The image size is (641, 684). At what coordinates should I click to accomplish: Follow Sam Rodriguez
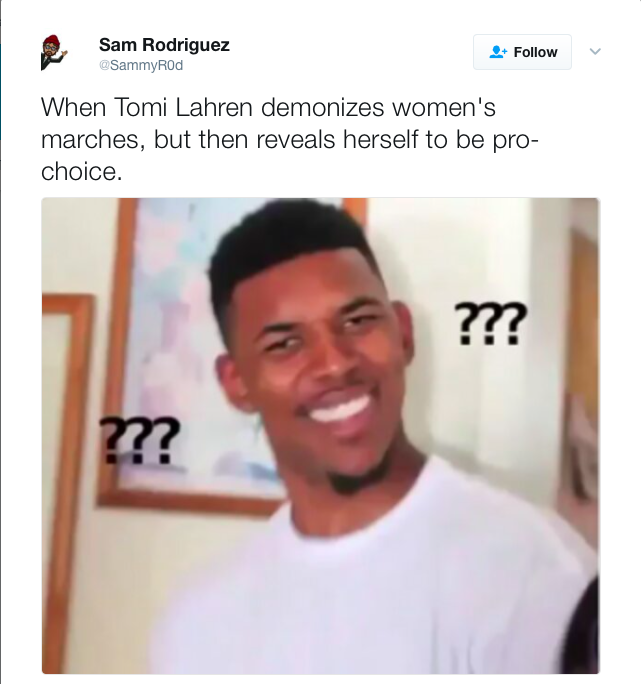click(522, 52)
